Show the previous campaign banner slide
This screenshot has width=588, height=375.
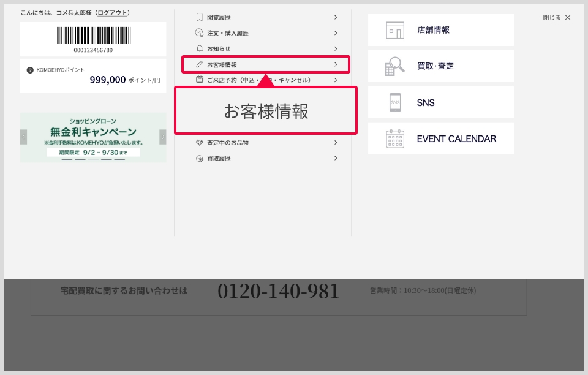(x=24, y=137)
